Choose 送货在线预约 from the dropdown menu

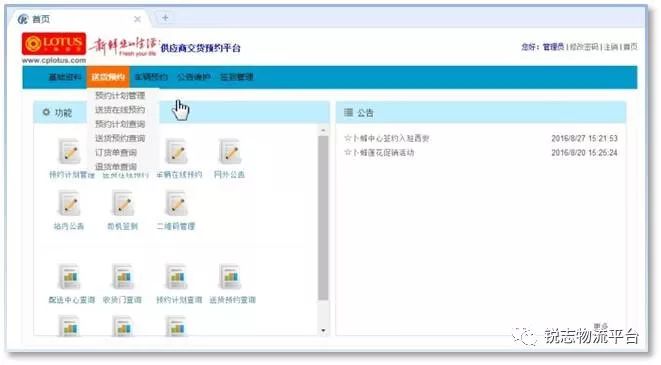pos(120,110)
